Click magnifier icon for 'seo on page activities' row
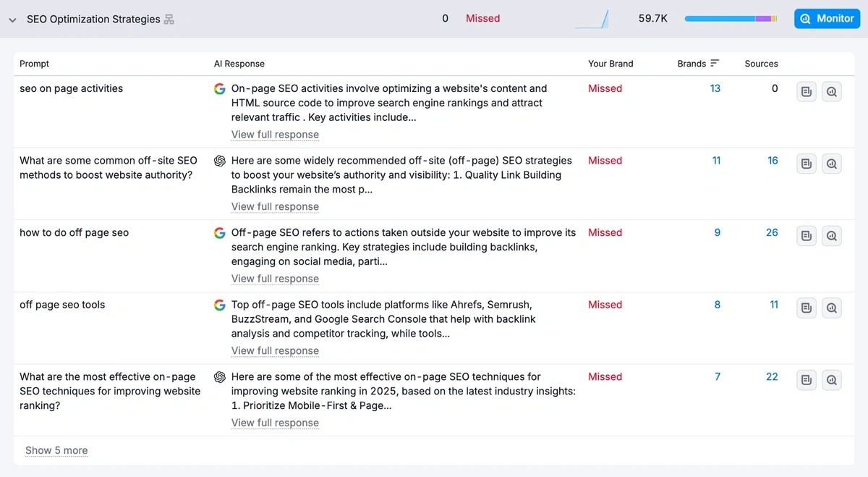The height and width of the screenshot is (477, 868). click(x=832, y=92)
